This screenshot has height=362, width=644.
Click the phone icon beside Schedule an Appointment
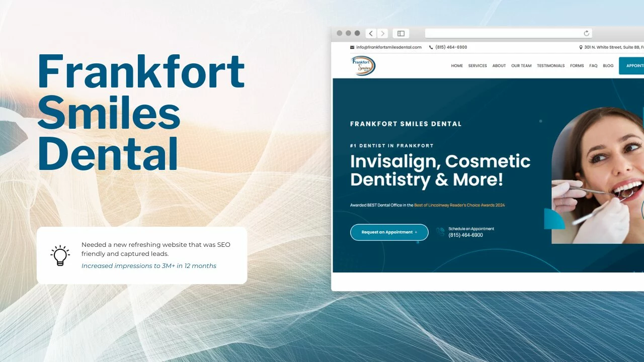point(441,232)
